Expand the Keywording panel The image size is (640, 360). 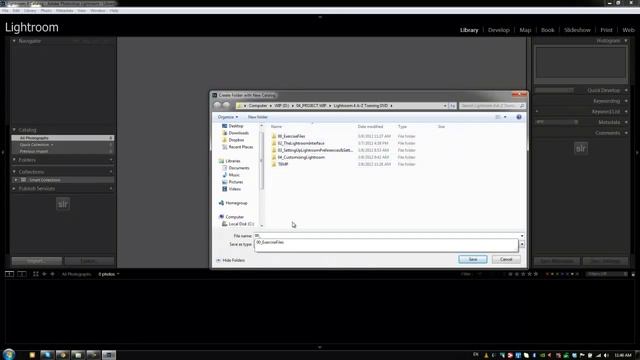(626, 101)
